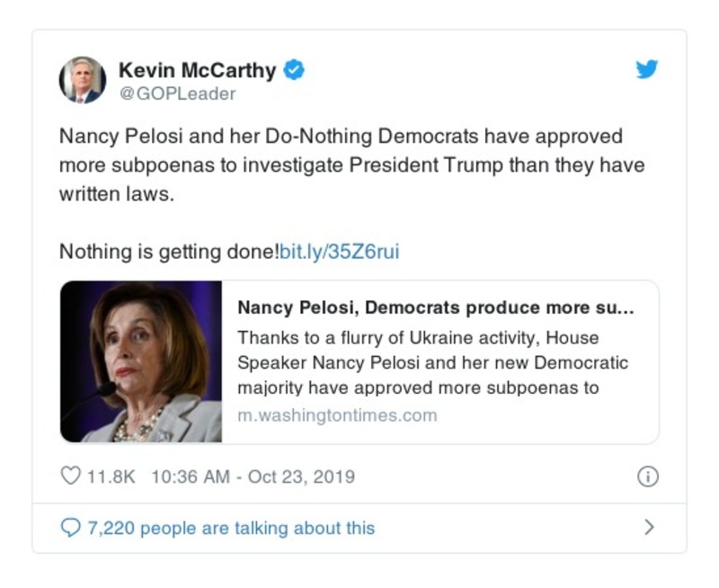
Task: Click Kevin McCarthy's profile avatar
Action: coord(83,79)
